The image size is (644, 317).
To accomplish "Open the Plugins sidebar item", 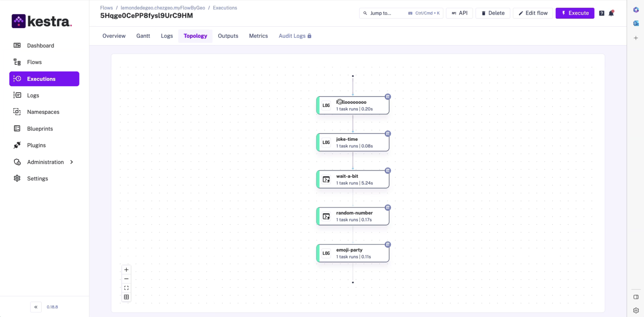I will tap(36, 145).
